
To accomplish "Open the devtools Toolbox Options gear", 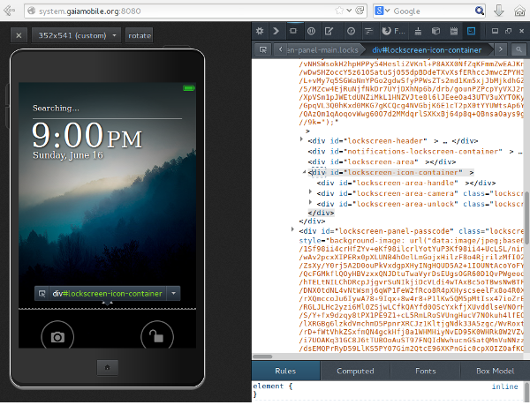I will (x=261, y=31).
